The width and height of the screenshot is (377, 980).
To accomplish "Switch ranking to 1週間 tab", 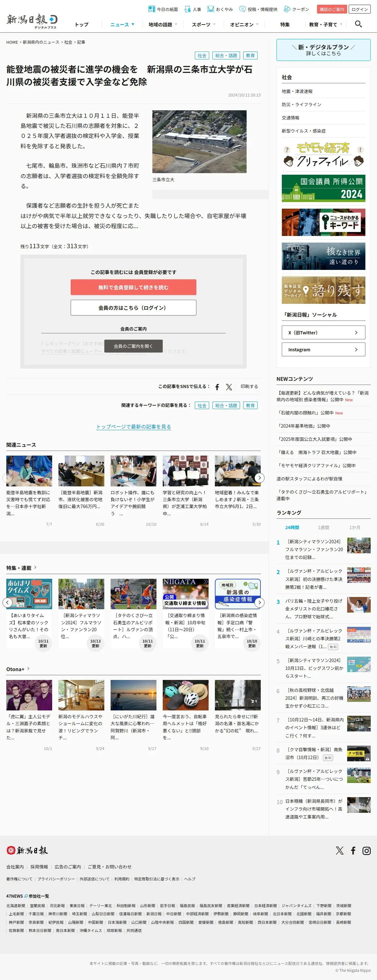I will coord(323,527).
